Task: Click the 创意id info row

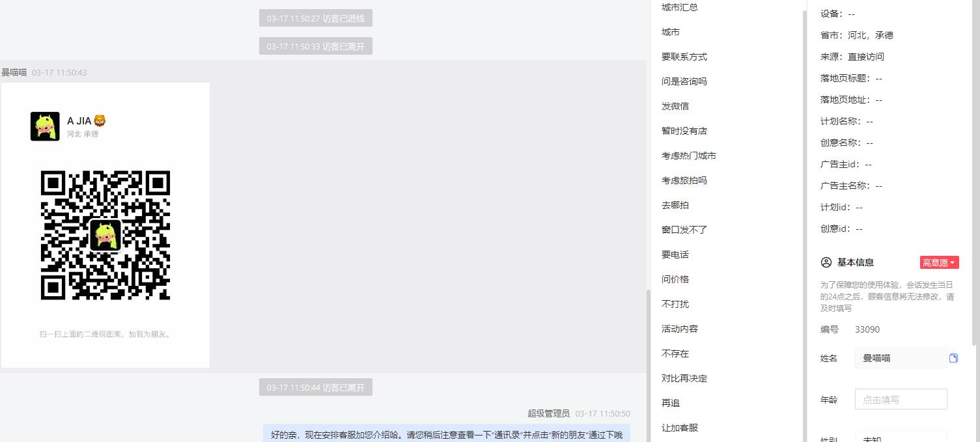Action: click(x=841, y=228)
